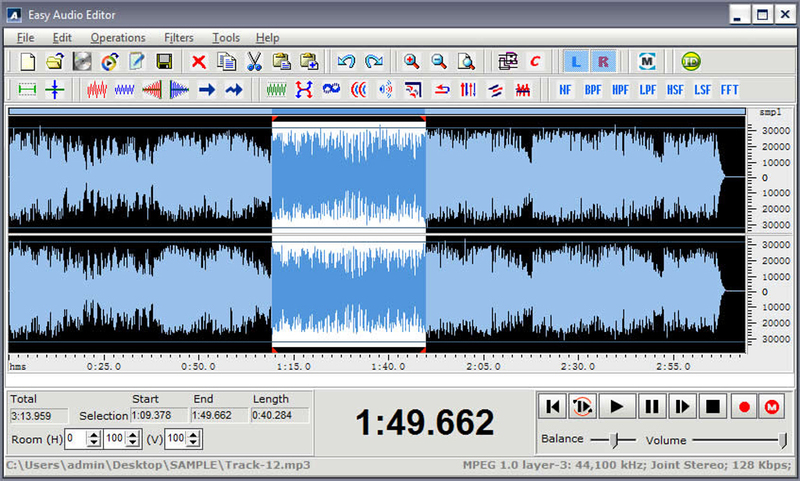800x481 pixels.
Task: Click the red X Delete icon
Action: point(199,62)
